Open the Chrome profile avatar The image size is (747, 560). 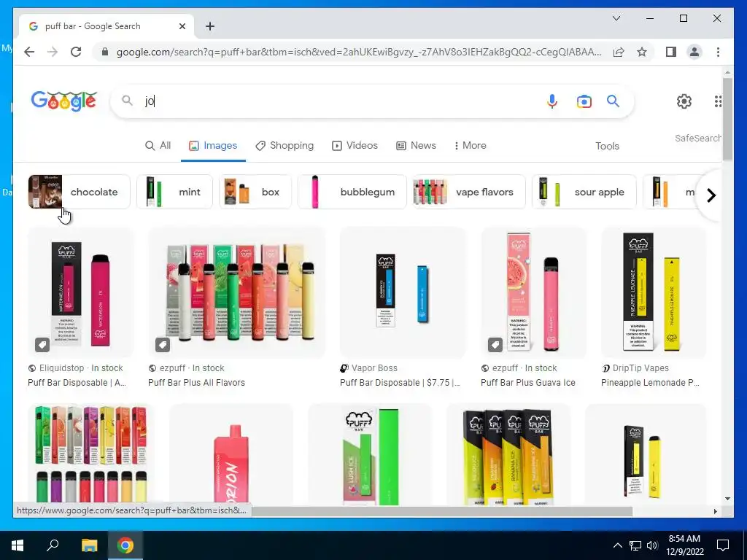694,52
